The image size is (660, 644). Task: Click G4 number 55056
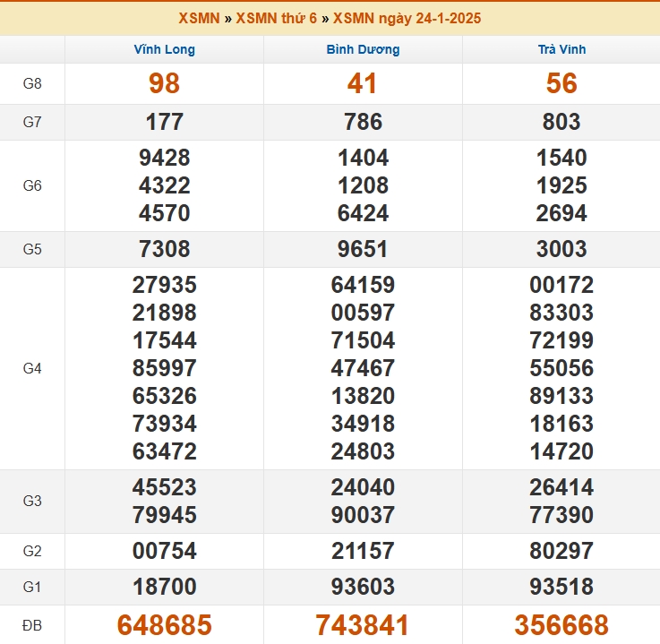point(561,368)
